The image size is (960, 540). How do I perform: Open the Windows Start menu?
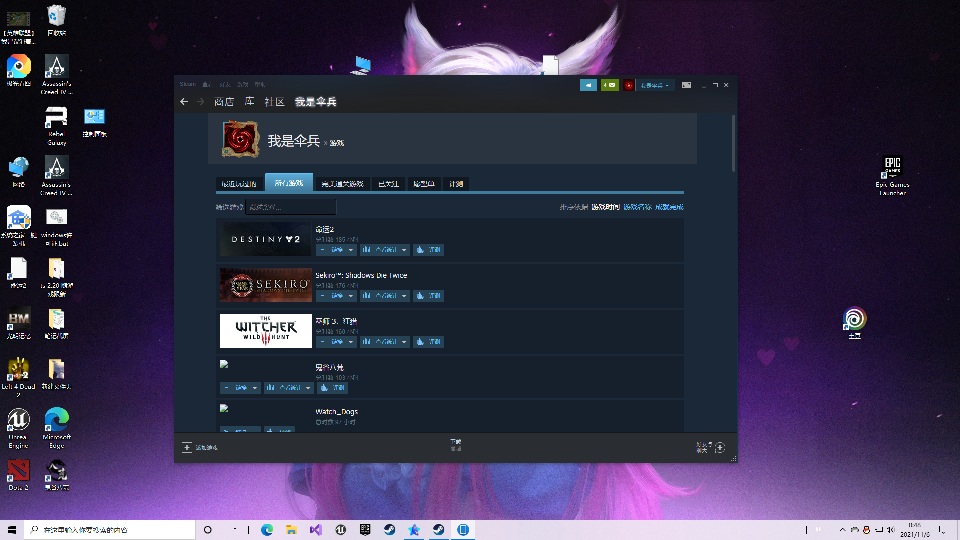pos(12,530)
